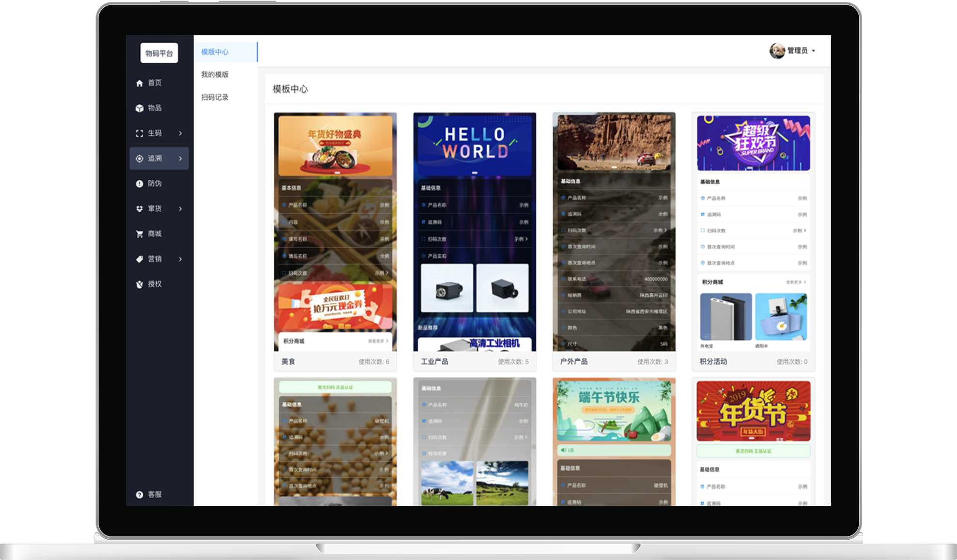Click the icon beside 窜货
Image resolution: width=957 pixels, height=560 pixels.
(139, 209)
